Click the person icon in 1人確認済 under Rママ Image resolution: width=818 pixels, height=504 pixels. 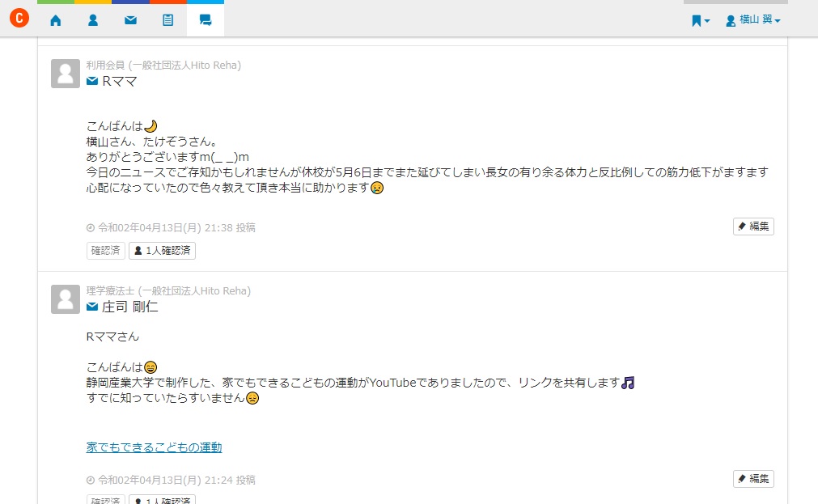(138, 251)
